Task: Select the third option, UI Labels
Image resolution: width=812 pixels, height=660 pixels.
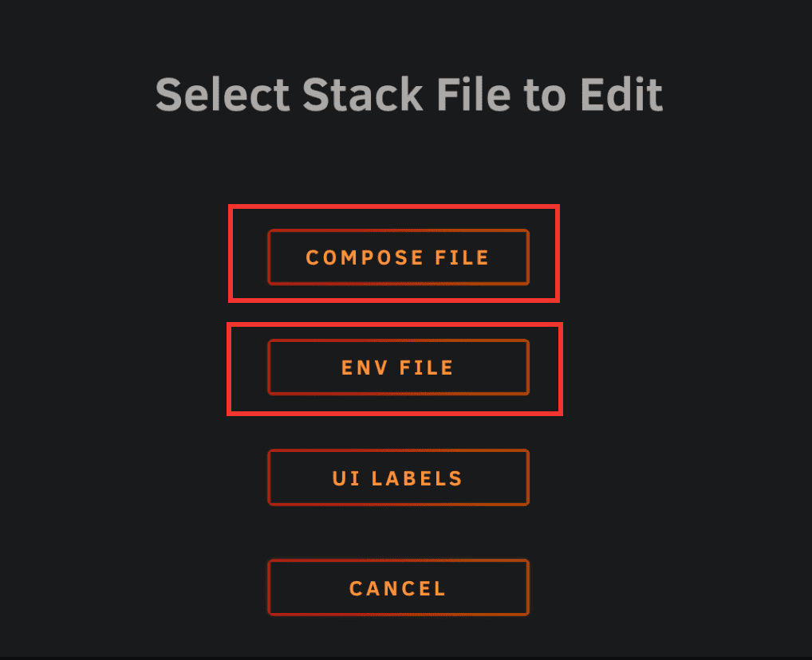Action: (x=398, y=478)
